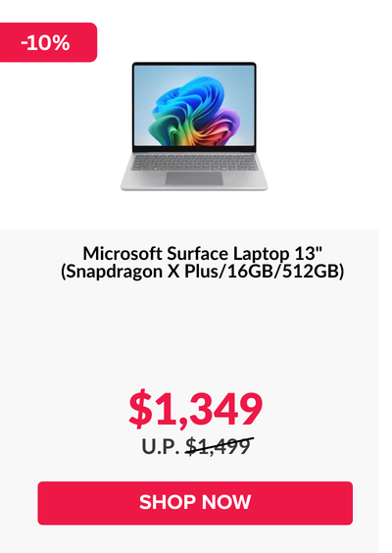Click the Snapdragon X Plus/16GB/512GB spec line
The height and width of the screenshot is (553, 392).
click(x=202, y=272)
